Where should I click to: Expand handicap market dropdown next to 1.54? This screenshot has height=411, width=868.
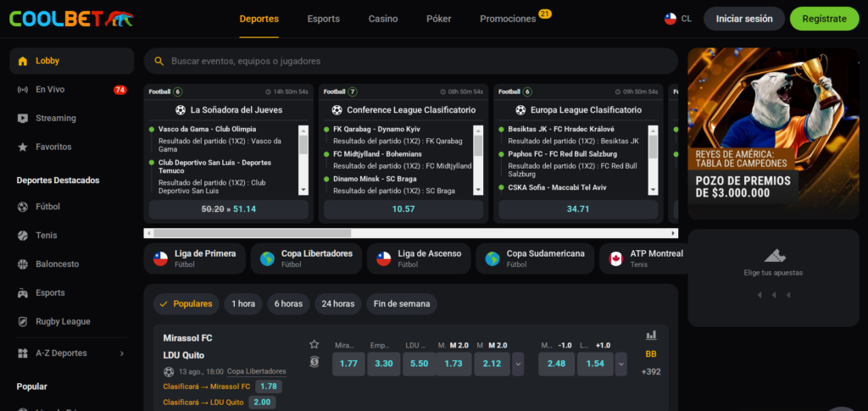621,364
